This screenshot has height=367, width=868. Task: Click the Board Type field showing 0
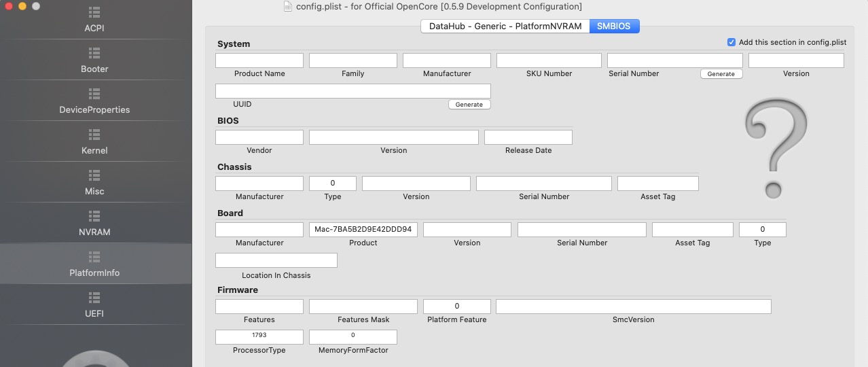point(763,230)
